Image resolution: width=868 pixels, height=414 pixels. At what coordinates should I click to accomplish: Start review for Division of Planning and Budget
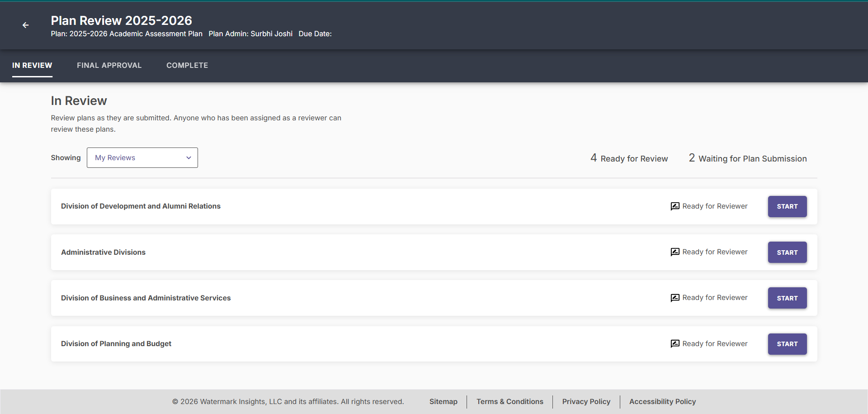pyautogui.click(x=787, y=344)
